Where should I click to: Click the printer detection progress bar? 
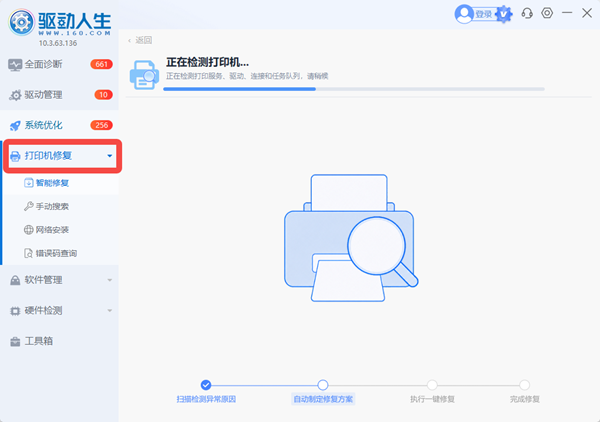pyautogui.click(x=354, y=89)
